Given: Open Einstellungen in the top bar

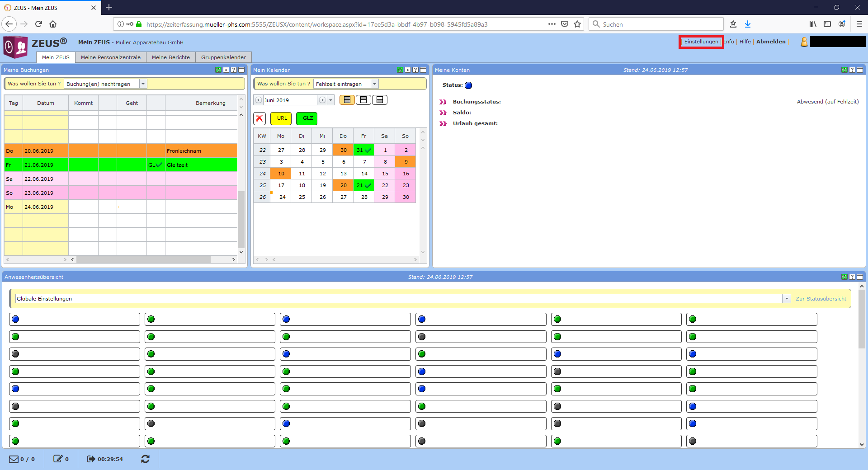Looking at the screenshot, I should (701, 42).
